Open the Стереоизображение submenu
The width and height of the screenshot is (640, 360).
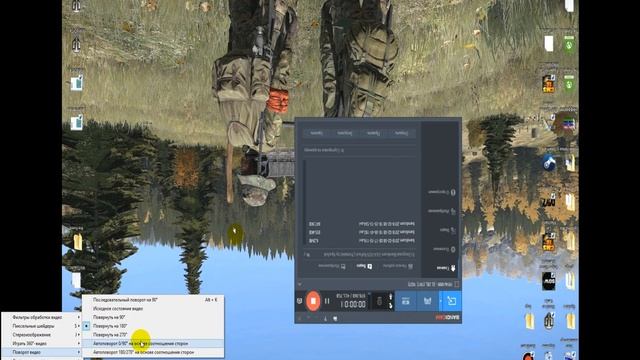[x=42, y=335]
